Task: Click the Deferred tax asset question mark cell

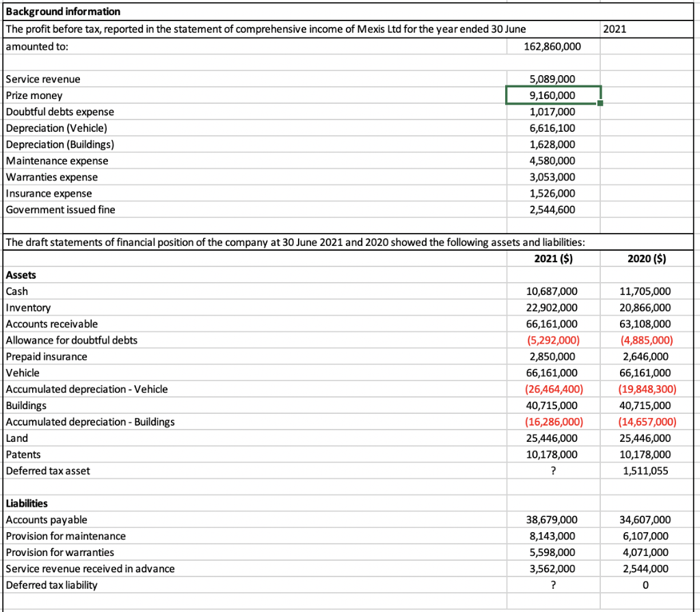Action: coord(552,471)
